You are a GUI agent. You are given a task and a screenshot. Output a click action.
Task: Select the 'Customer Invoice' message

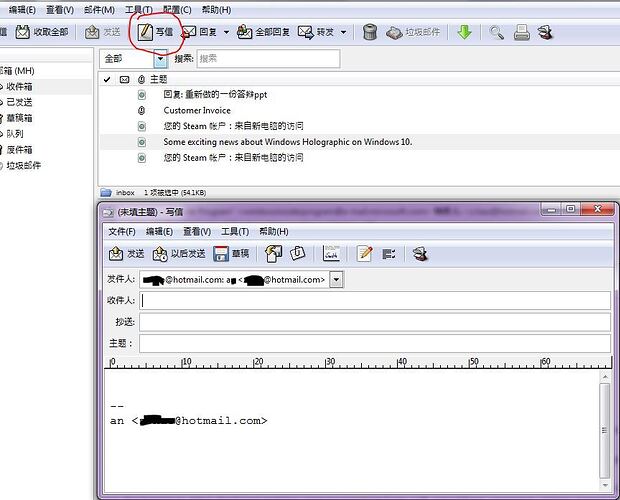coord(197,110)
